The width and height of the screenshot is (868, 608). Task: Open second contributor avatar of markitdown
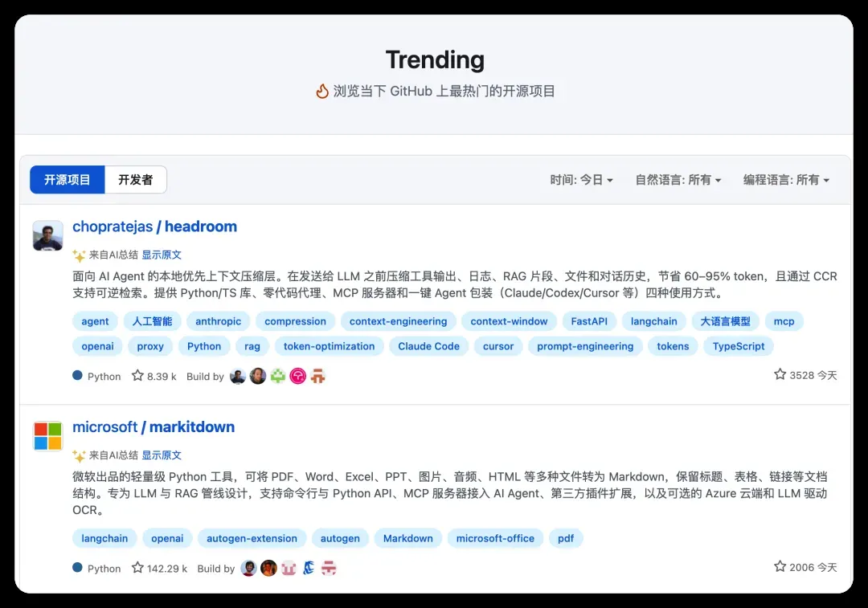pos(269,568)
